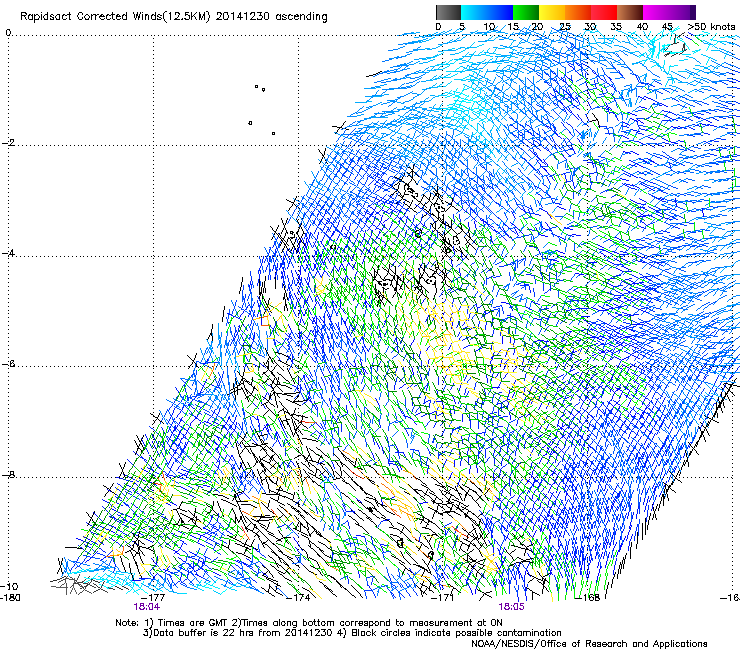The height and width of the screenshot is (650, 740).
Task: Click the green 15-20 knots color band
Action: click(x=526, y=12)
